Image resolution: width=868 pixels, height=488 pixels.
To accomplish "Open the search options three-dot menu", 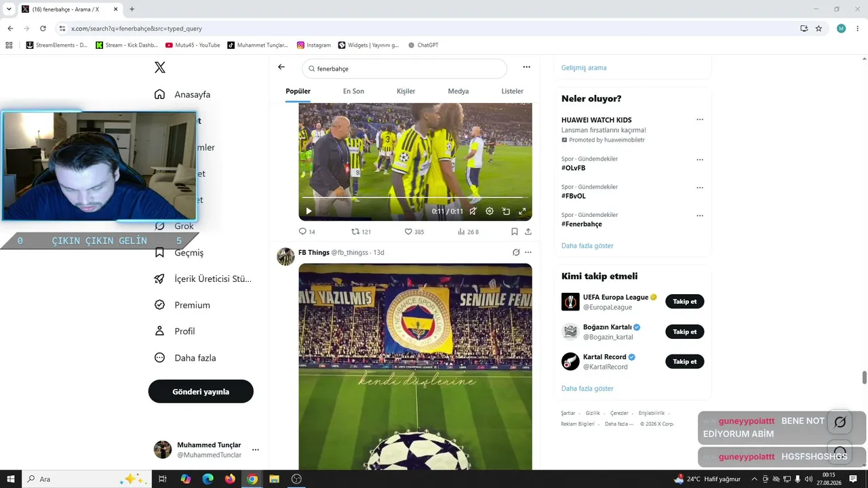I will pyautogui.click(x=526, y=67).
